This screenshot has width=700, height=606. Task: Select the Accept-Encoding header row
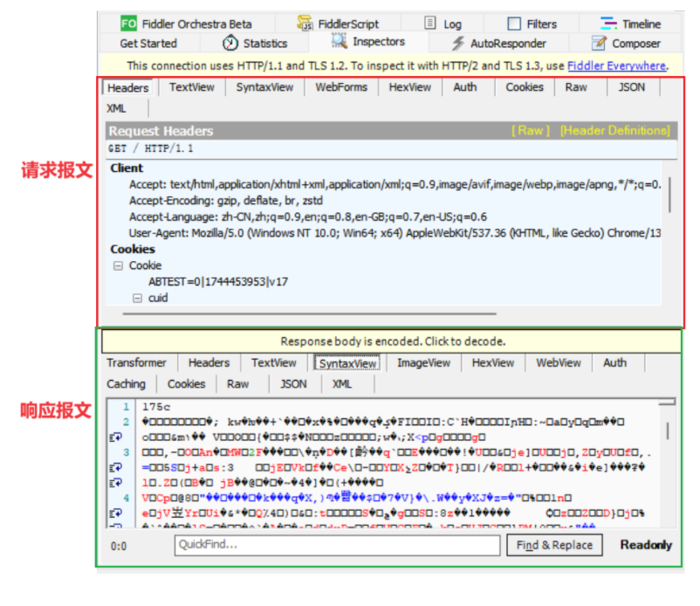click(226, 201)
